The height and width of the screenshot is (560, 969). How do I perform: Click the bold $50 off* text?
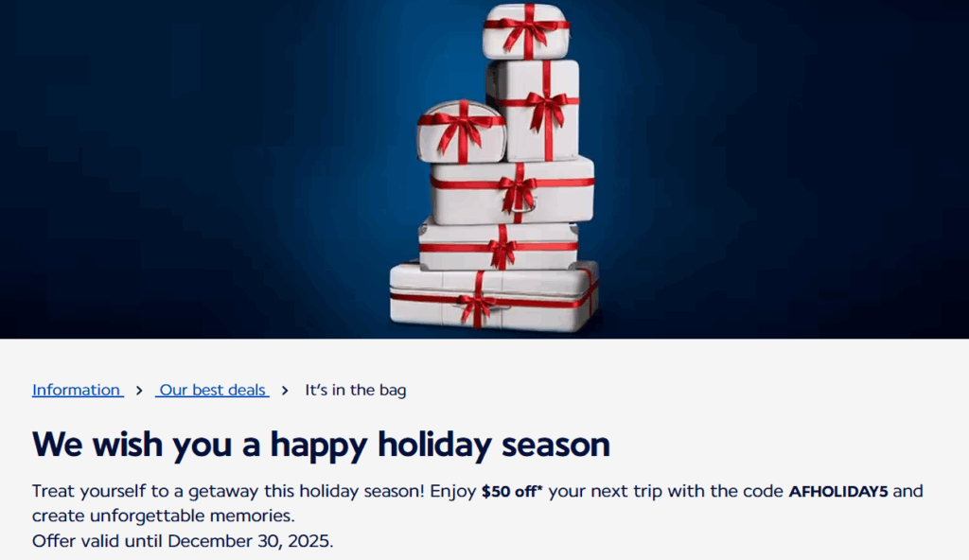pos(514,492)
